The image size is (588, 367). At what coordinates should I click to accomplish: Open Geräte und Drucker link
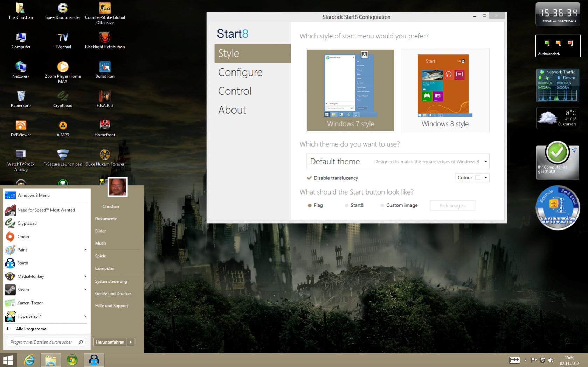tap(113, 294)
